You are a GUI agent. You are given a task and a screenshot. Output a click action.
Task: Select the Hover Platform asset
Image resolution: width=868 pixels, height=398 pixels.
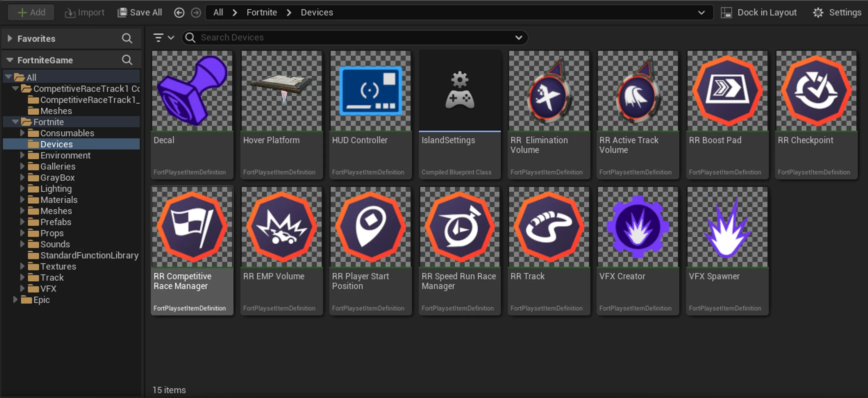coord(281,115)
